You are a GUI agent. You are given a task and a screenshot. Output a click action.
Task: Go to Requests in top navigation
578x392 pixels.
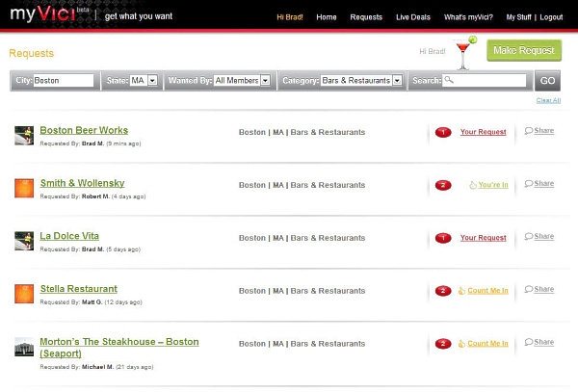(x=365, y=17)
